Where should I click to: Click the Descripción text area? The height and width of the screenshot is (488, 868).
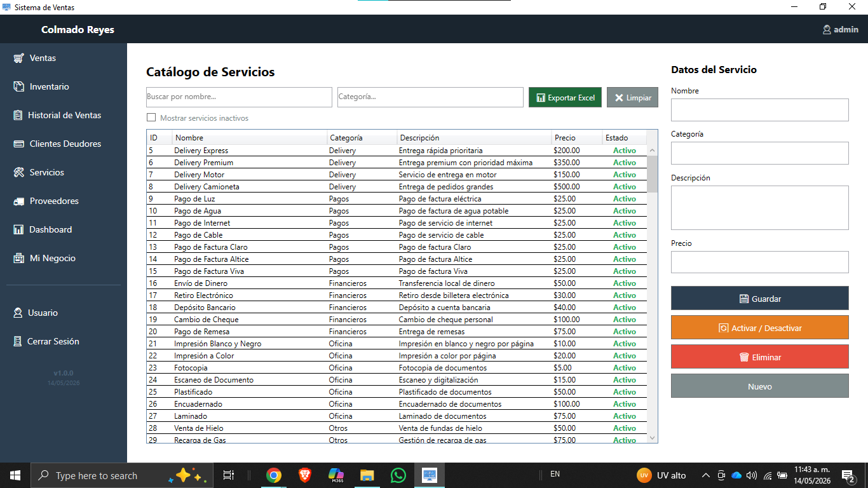coord(760,208)
